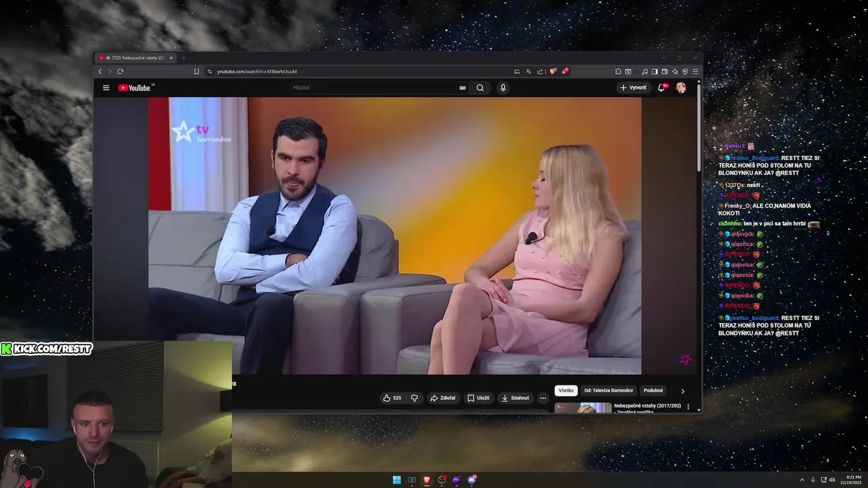Open OBS Studio from the taskbar
Viewport: 868px width, 488px height.
point(441,480)
